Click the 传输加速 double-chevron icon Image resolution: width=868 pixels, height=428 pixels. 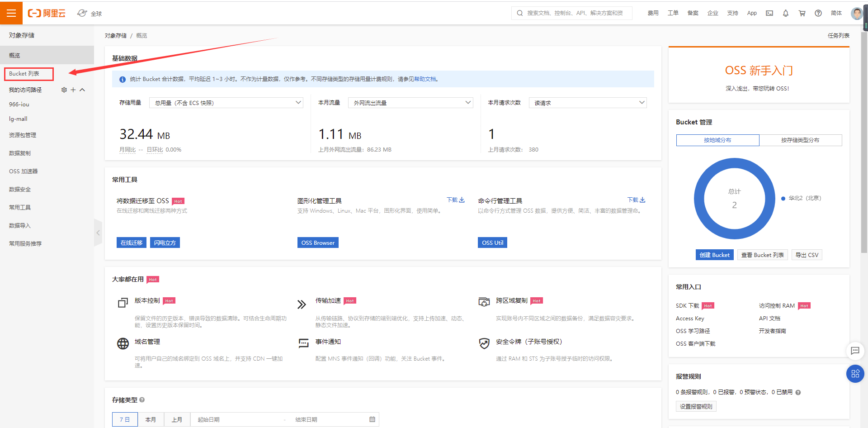(x=302, y=304)
